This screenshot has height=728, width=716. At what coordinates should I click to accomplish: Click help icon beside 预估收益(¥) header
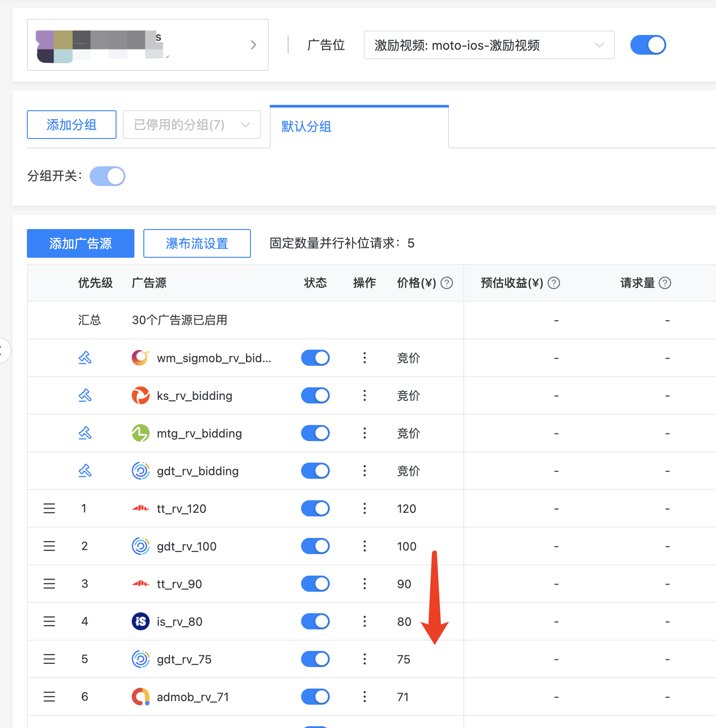pos(554,283)
